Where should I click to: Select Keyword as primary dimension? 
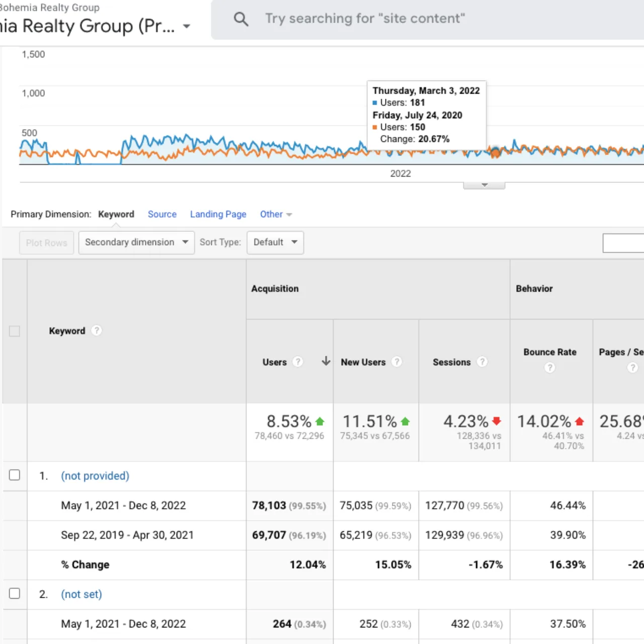click(116, 214)
